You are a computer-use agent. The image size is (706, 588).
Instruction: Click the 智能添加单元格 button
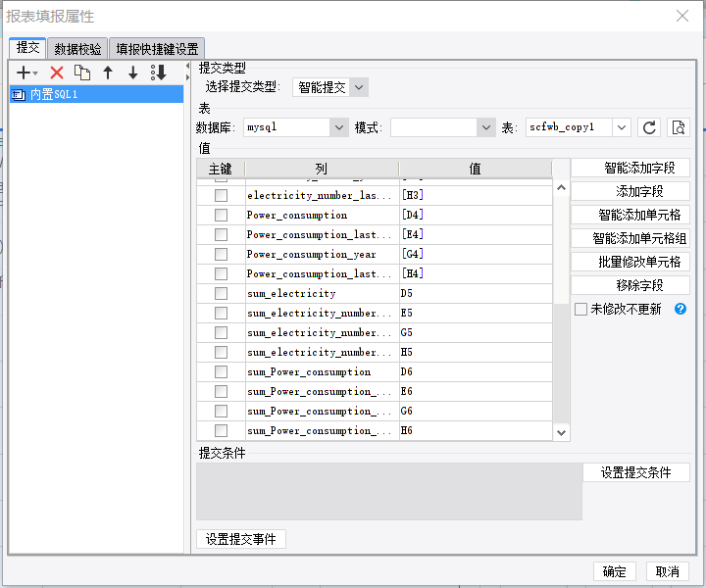[630, 215]
